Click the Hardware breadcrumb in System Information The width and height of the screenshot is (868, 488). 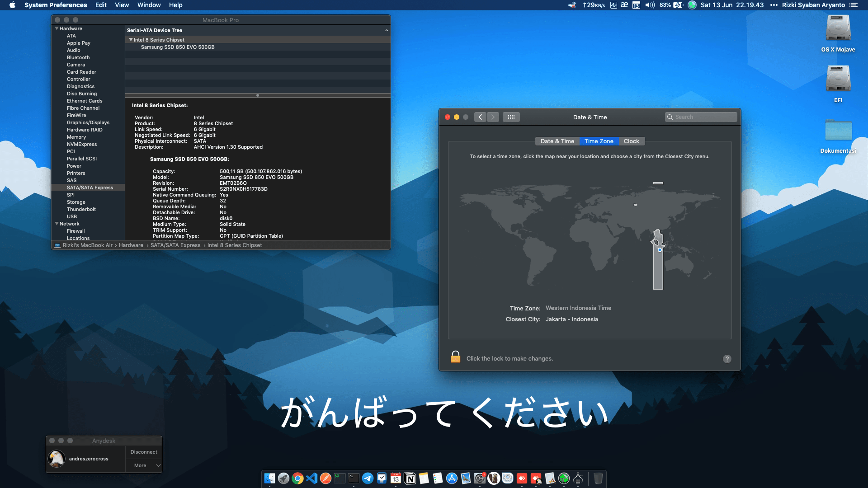tap(131, 245)
